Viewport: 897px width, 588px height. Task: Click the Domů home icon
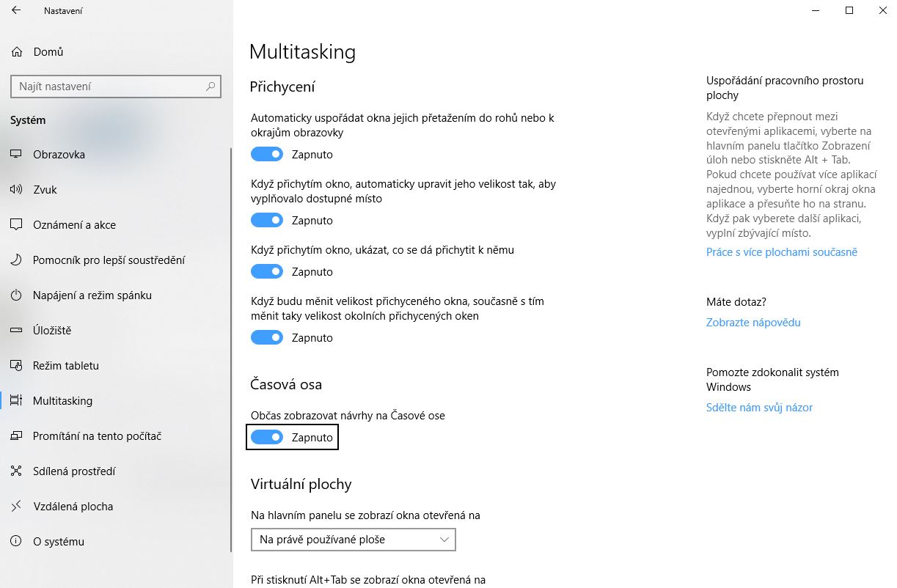click(17, 52)
